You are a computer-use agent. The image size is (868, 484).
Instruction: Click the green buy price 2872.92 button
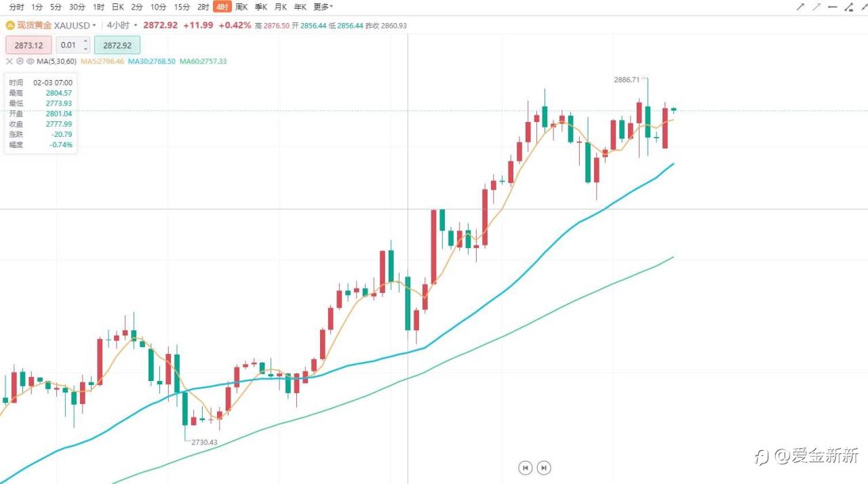tap(117, 45)
